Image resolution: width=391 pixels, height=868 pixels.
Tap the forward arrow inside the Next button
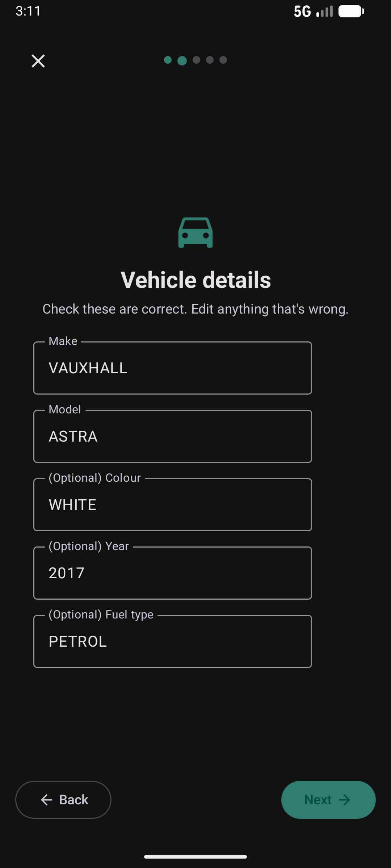click(345, 800)
